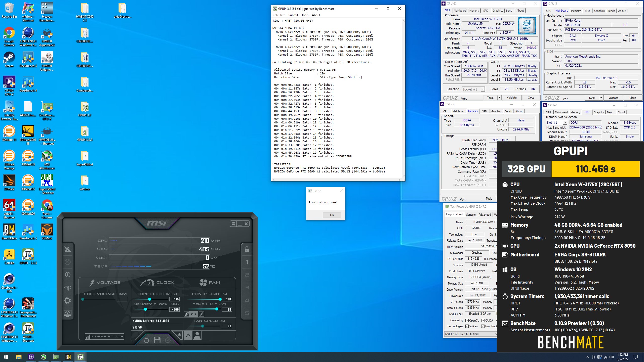The height and width of the screenshot is (362, 644).
Task: Open GPUPI Tools menu
Action: (305, 15)
